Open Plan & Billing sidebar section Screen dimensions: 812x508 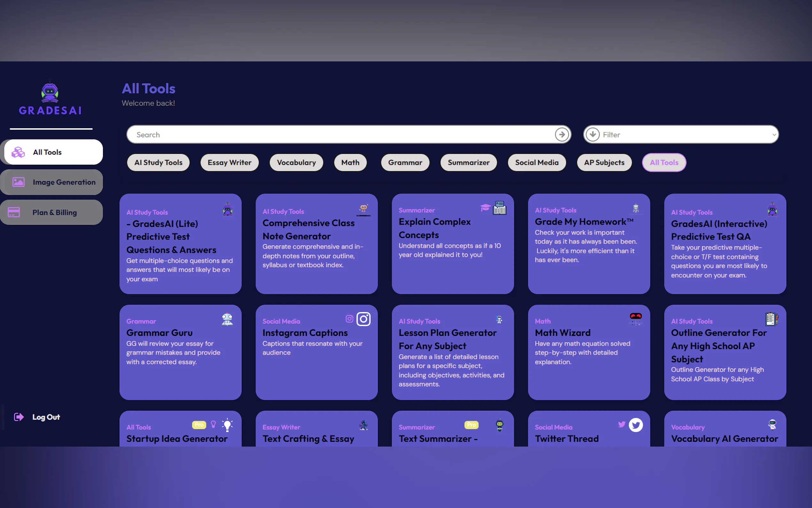point(52,212)
